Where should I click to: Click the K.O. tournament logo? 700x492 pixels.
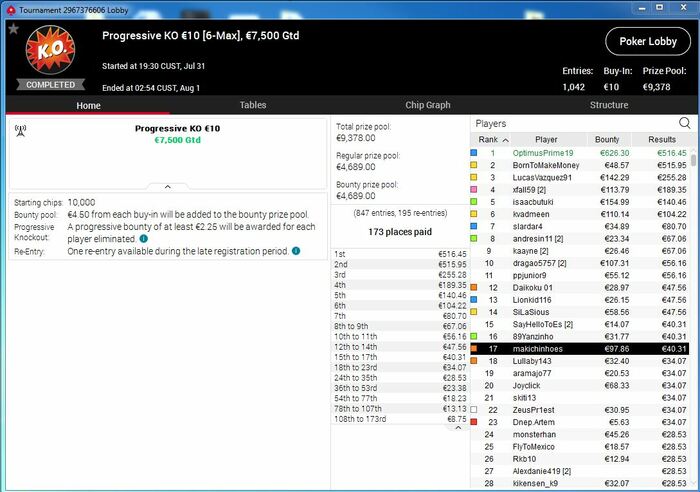[x=50, y=50]
